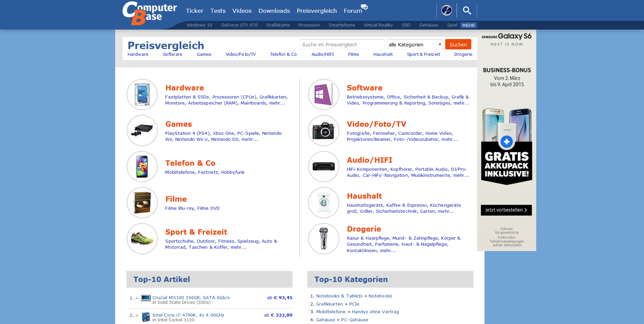
Task: Open the ComputerBase logo homepage
Action: 149,13
